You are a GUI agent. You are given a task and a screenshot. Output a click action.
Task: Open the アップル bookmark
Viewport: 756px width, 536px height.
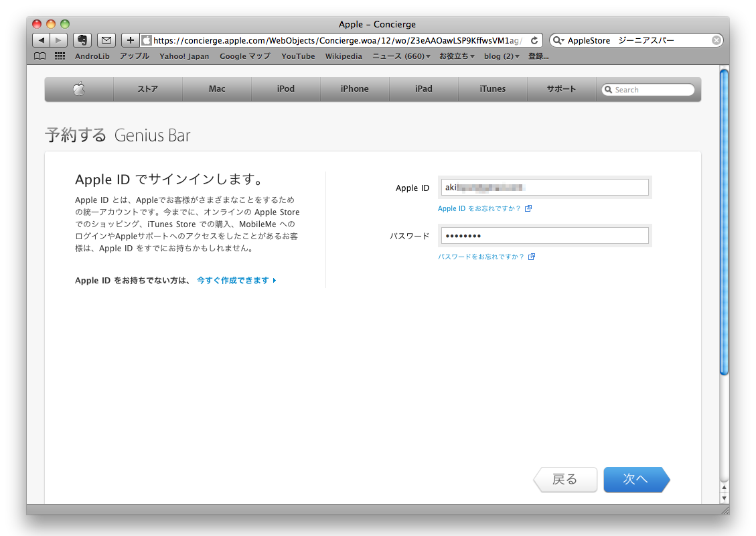tap(135, 56)
